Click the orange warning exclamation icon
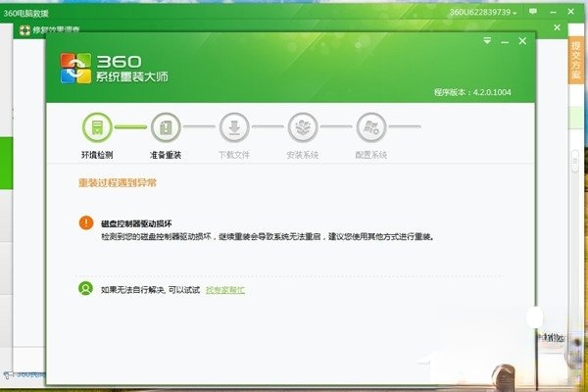This screenshot has height=392, width=588. [86, 222]
